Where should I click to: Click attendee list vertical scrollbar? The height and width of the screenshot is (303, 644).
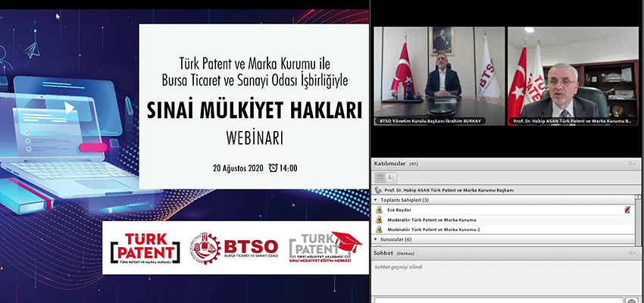point(638,220)
